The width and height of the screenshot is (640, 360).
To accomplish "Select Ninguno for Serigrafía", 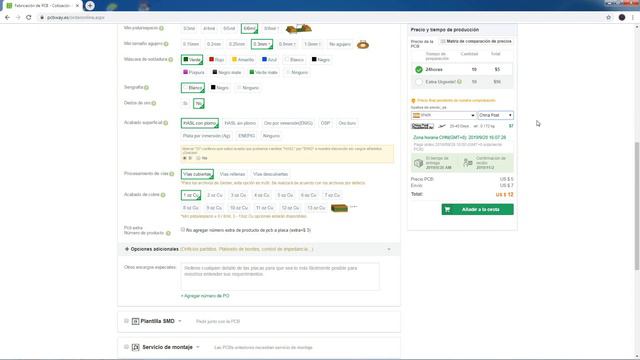I will [x=248, y=88].
